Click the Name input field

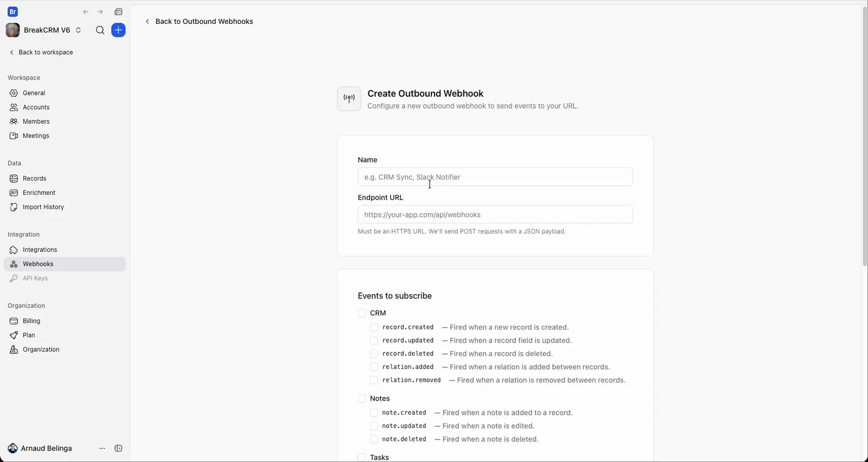point(495,177)
